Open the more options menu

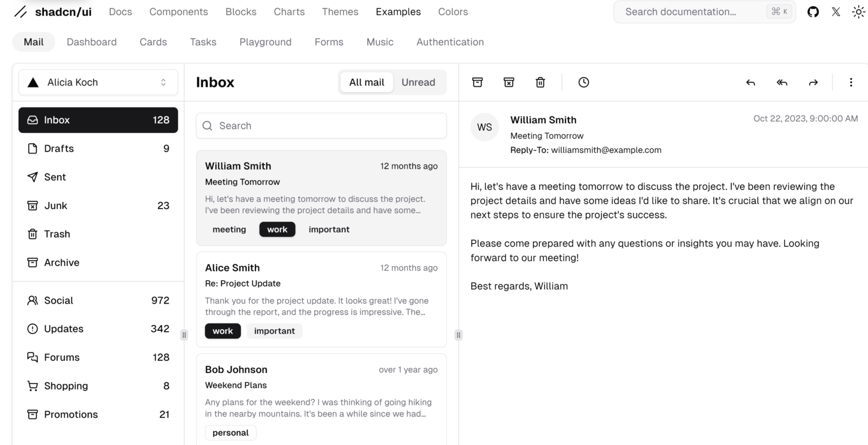(x=851, y=82)
